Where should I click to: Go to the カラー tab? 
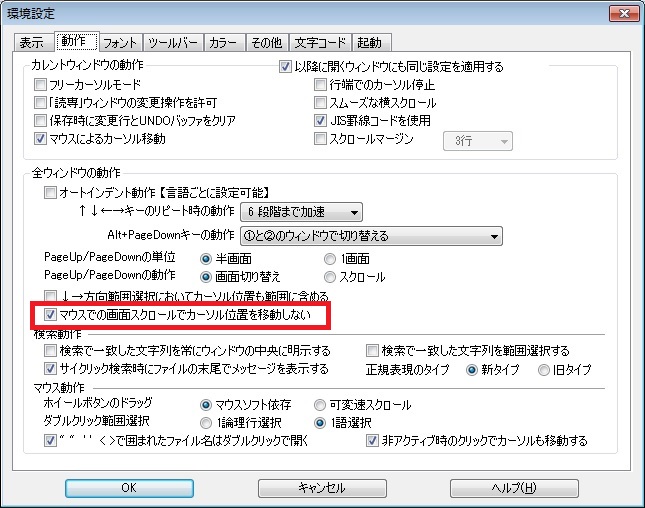coord(222,42)
